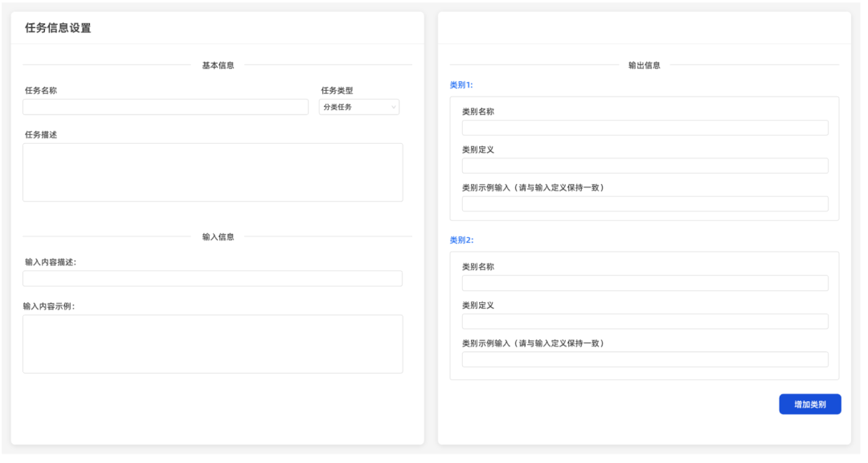Screen dimensions: 868x463
Task: Click the 任务信息设置 panel title
Action: [x=57, y=27]
